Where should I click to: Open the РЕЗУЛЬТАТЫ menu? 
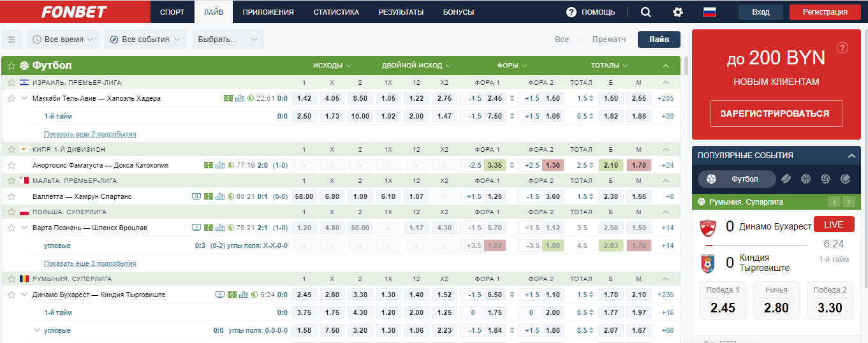[401, 12]
